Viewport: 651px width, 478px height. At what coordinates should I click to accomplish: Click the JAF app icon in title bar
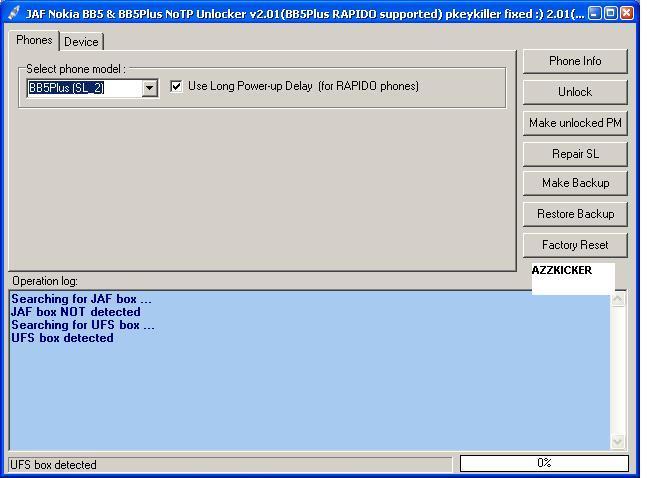(14, 13)
